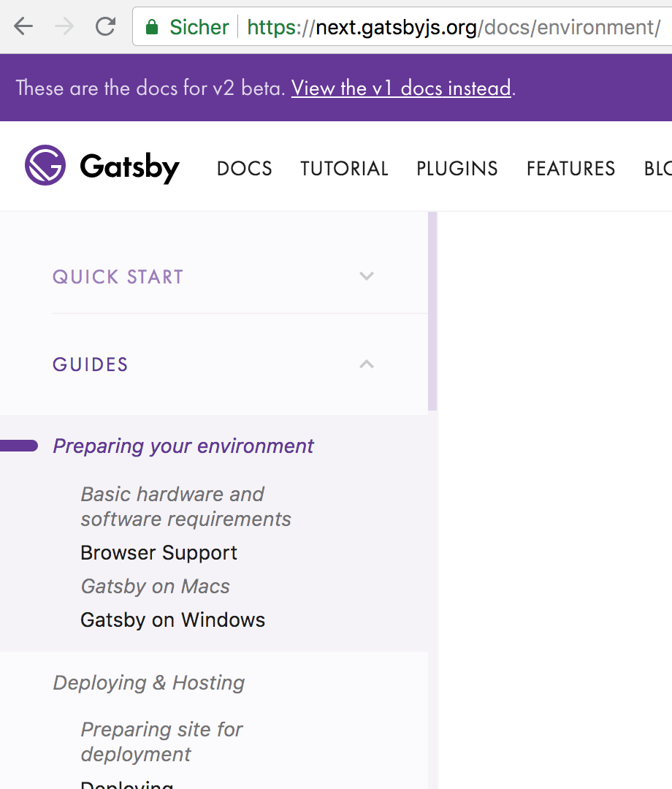Click the Gatsby purple logo icon
Screen dimensions: 672x789
pos(45,165)
